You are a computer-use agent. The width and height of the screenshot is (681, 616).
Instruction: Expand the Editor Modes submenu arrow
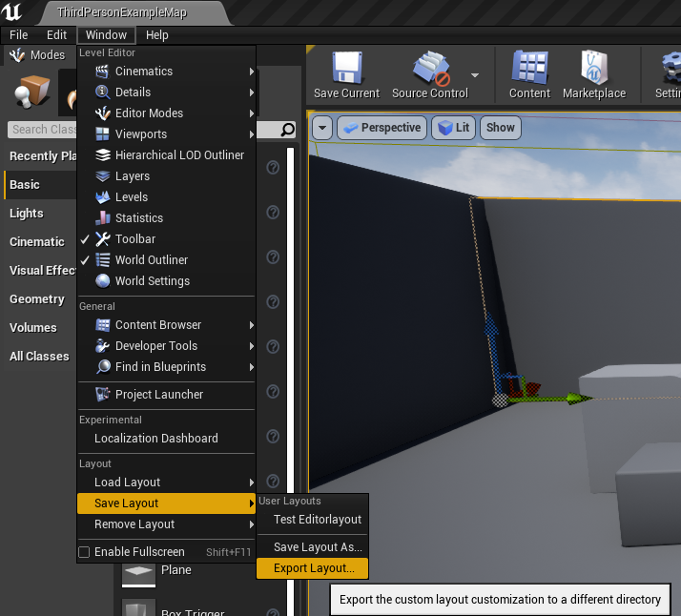(252, 113)
